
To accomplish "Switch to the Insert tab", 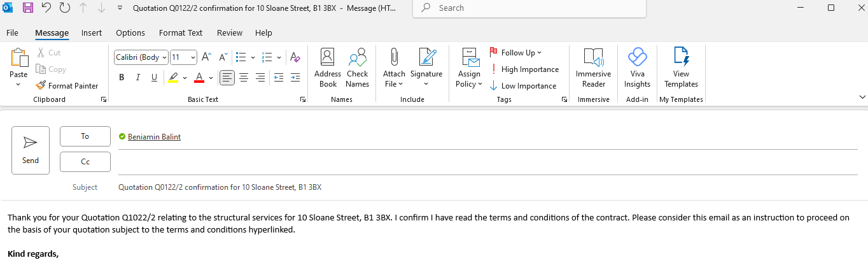I will pos(92,32).
